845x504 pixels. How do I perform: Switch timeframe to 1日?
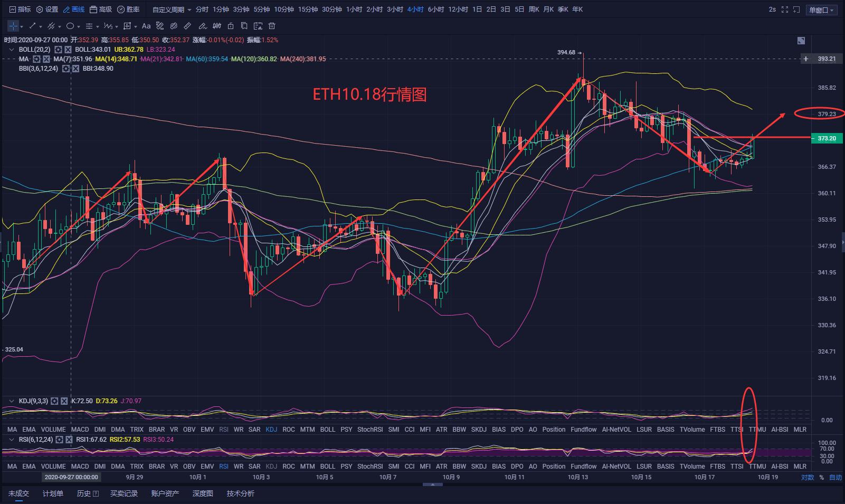477,9
